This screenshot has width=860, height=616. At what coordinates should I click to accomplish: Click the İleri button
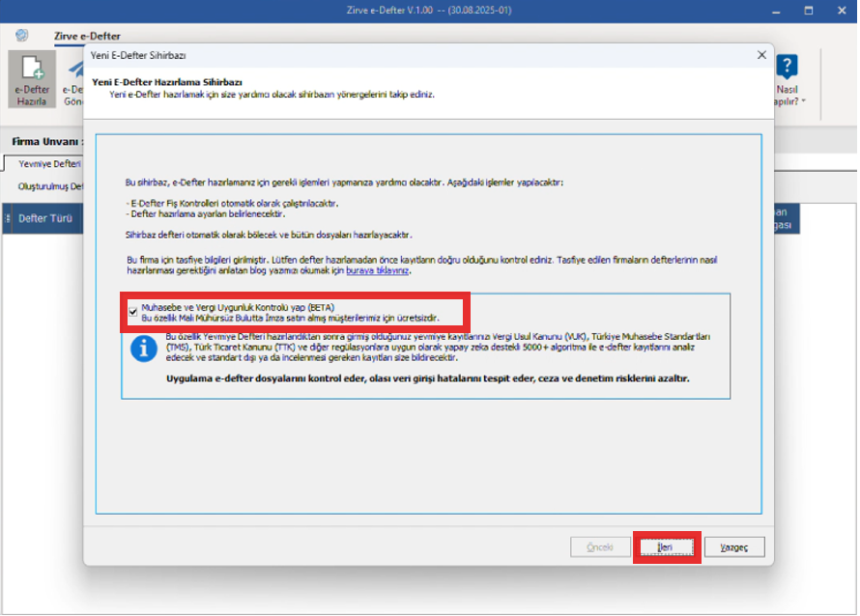(667, 546)
